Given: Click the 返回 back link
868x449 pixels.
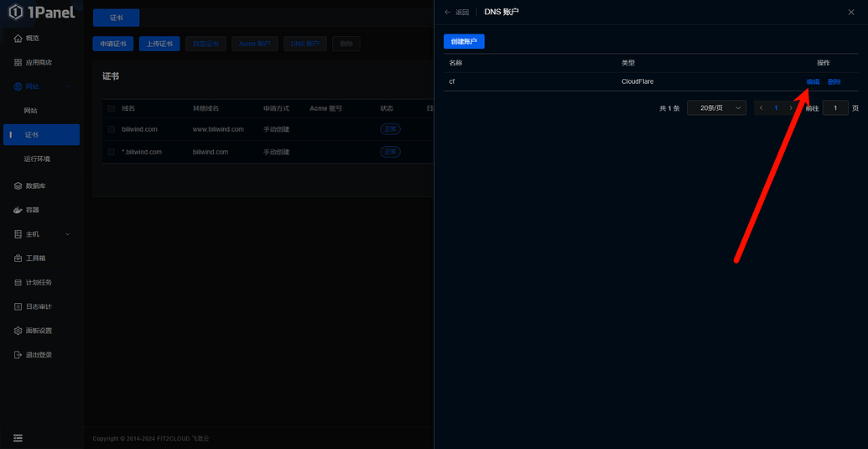Looking at the screenshot, I should [x=462, y=13].
